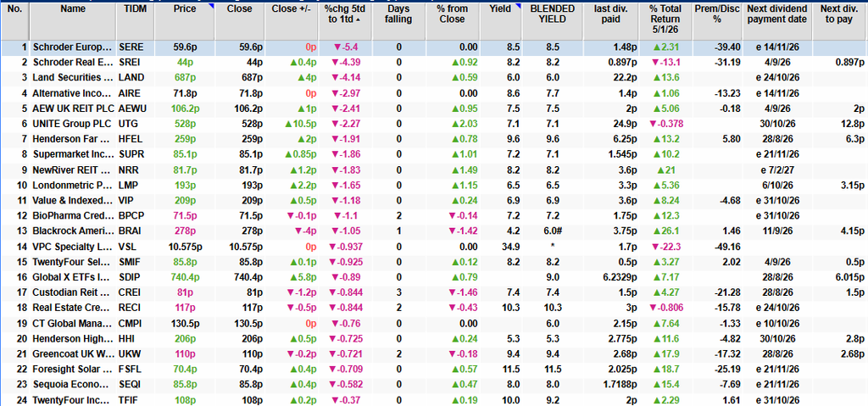Click the -5.4 percent change value
This screenshot has width=868, height=406.
click(x=346, y=47)
